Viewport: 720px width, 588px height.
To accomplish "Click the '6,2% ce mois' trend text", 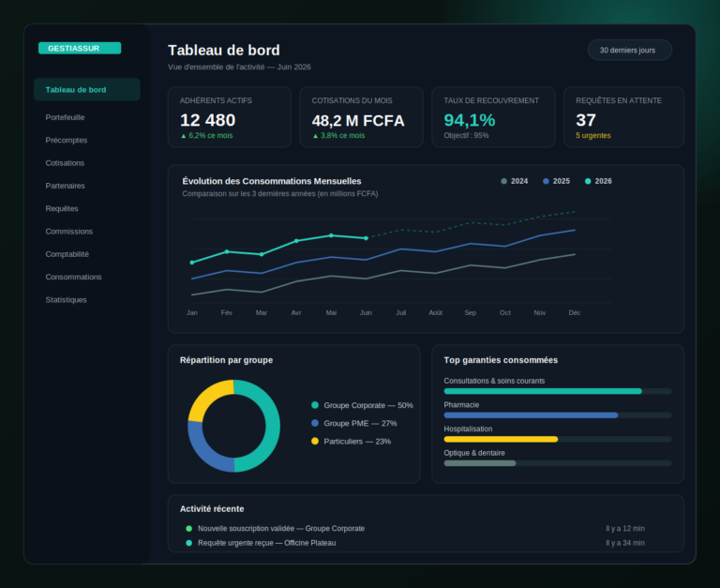I will [x=206, y=136].
